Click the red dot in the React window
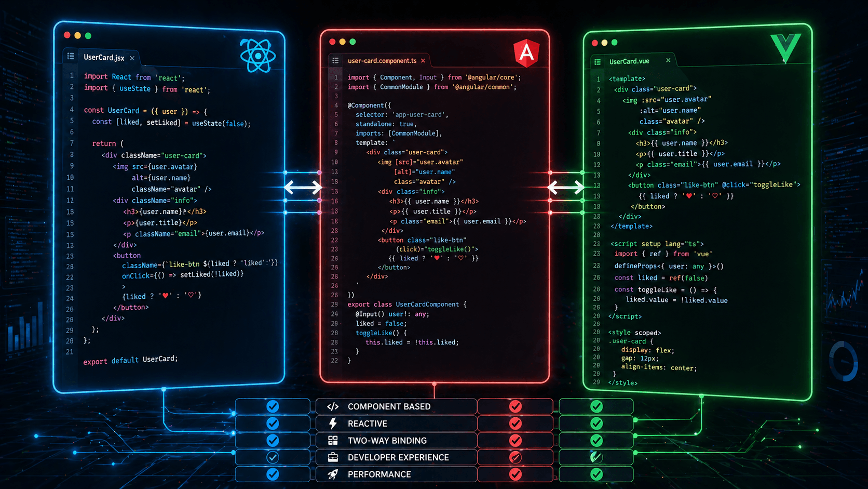Image resolution: width=868 pixels, height=489 pixels. pos(67,35)
